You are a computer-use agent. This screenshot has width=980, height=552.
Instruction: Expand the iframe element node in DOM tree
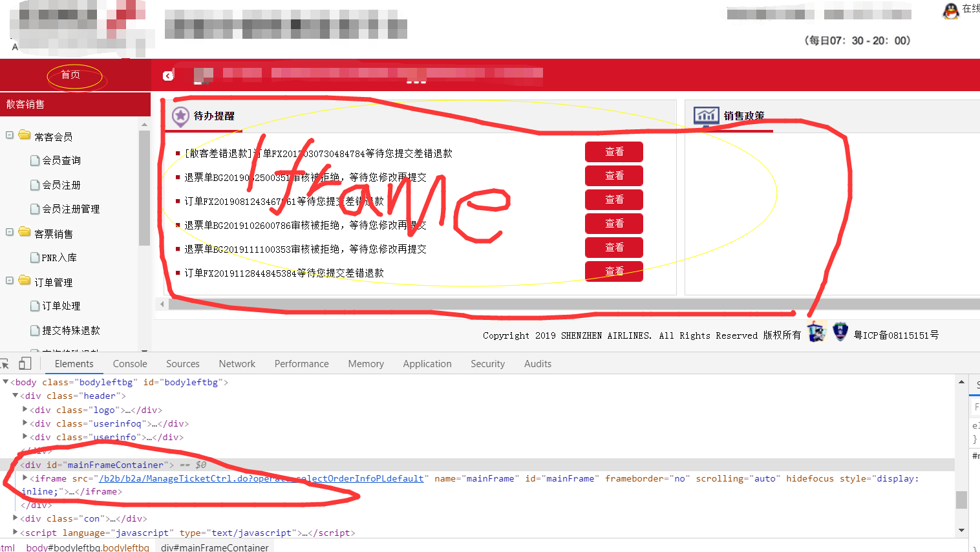tap(25, 478)
